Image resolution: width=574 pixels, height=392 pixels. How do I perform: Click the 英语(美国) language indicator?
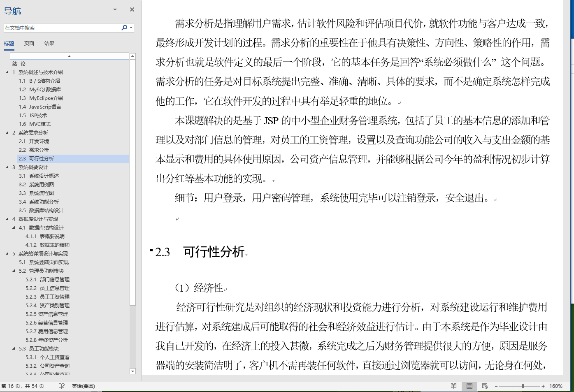click(84, 386)
